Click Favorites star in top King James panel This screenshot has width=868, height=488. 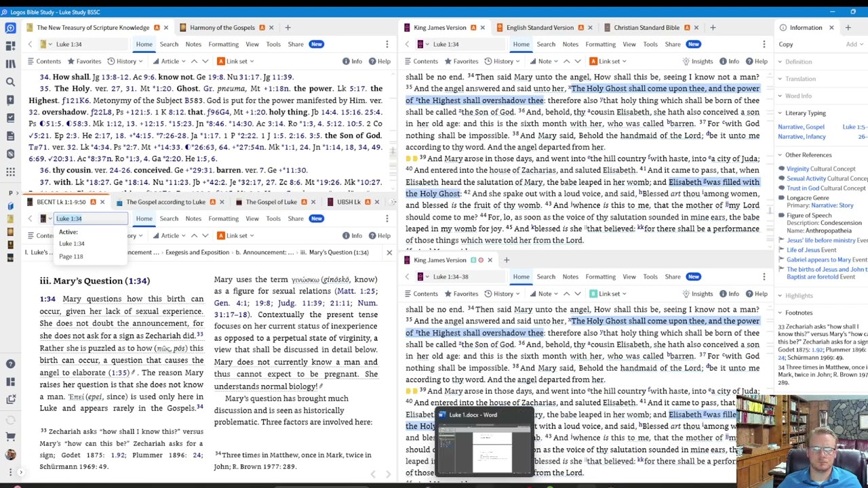tap(461, 61)
